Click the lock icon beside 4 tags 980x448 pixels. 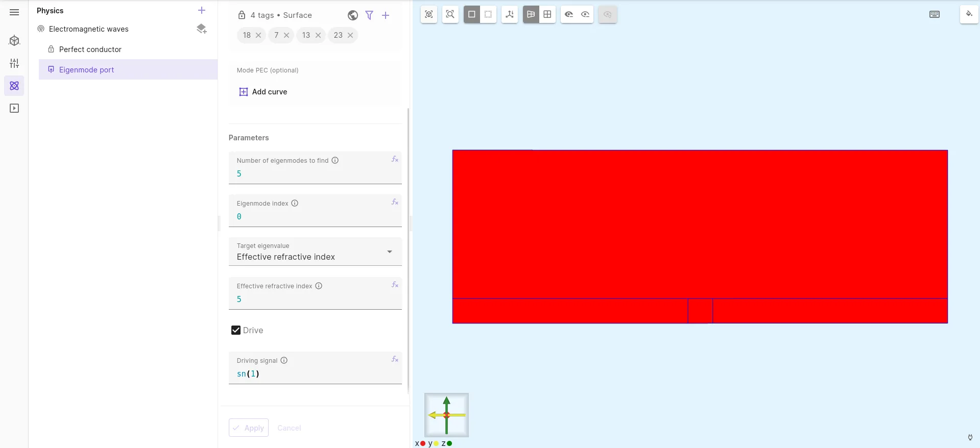(x=242, y=15)
